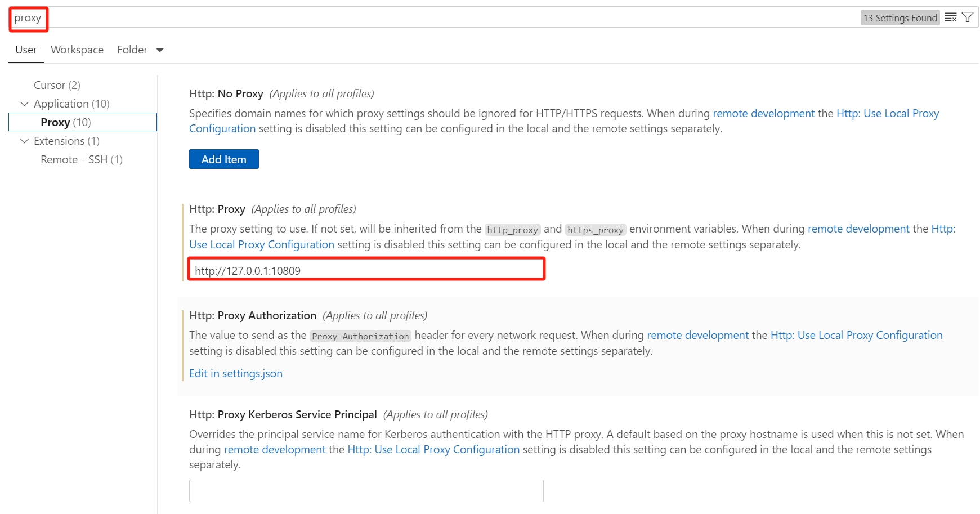Open the filter settings funnel icon
This screenshot has width=980, height=514.
coord(968,17)
